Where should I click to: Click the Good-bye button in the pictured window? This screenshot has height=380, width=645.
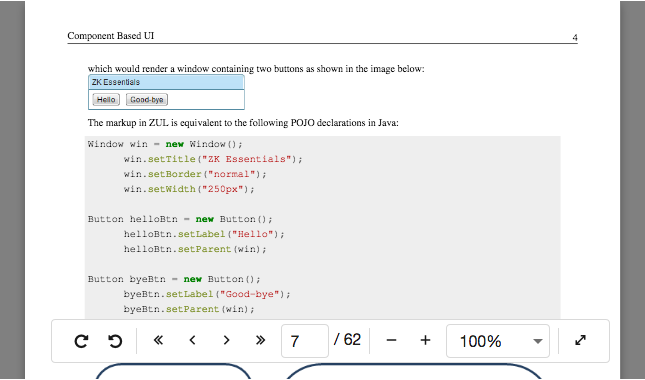tap(147, 100)
